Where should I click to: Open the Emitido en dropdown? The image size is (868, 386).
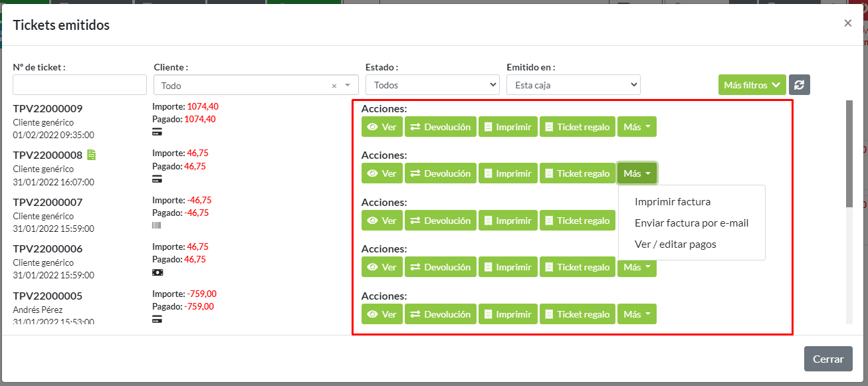tap(573, 85)
